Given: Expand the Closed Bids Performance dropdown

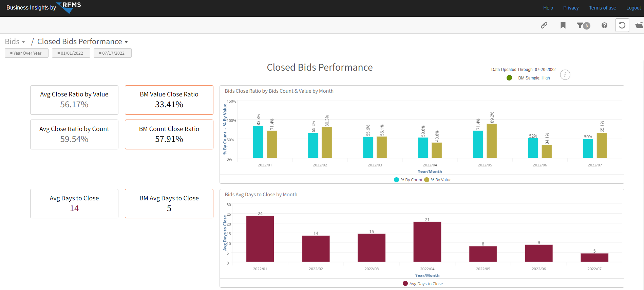Looking at the screenshot, I should 82,41.
